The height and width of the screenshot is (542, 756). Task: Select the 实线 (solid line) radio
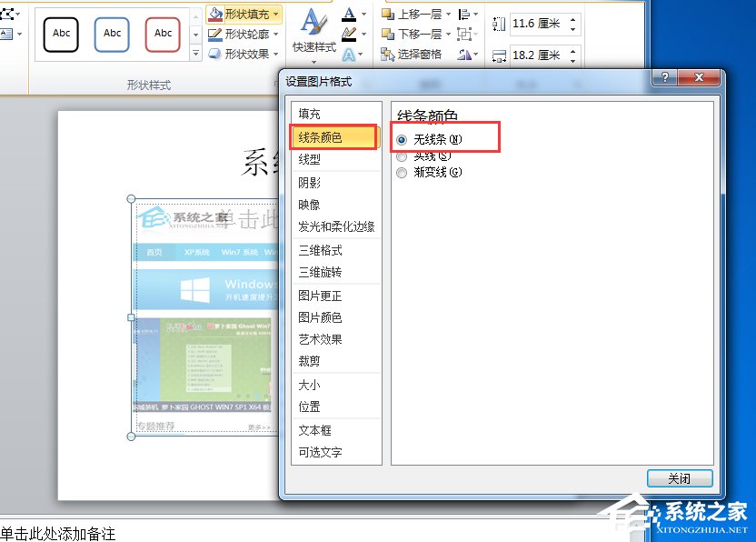coord(401,156)
